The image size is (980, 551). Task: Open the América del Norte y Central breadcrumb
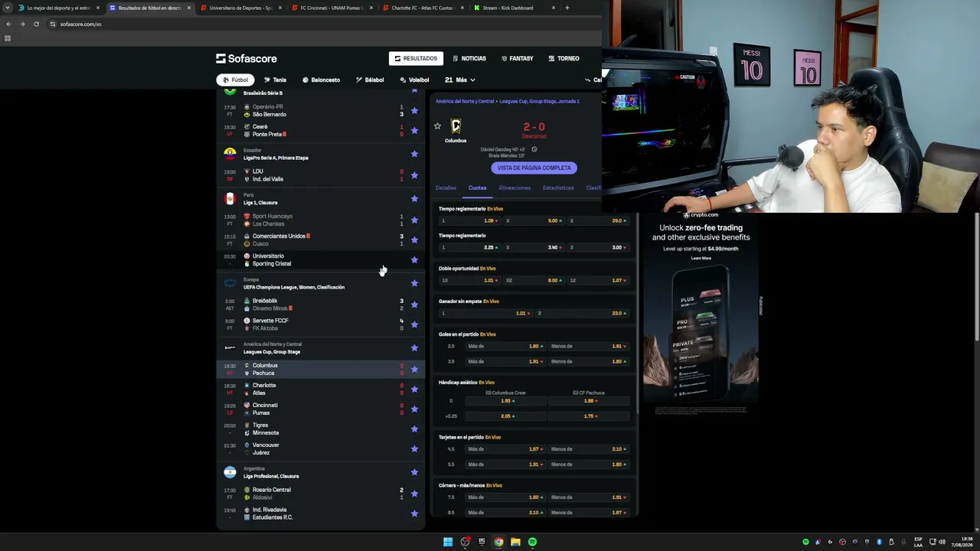(x=465, y=101)
